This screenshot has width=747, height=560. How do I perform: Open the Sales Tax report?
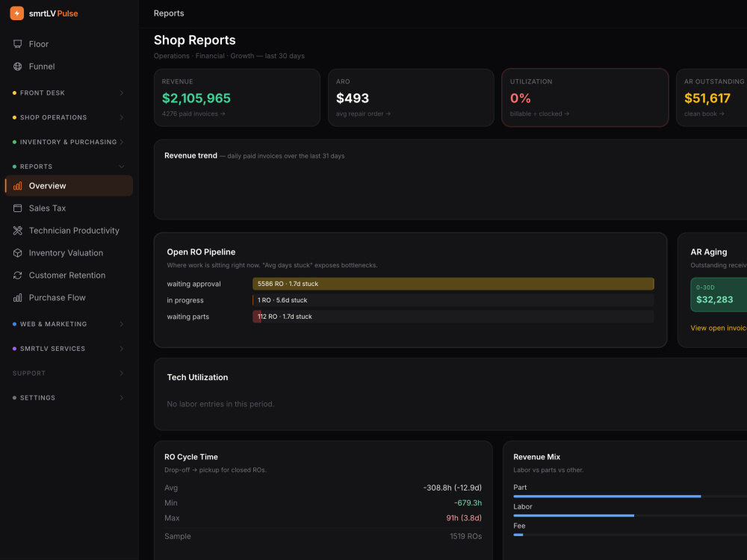click(x=69, y=208)
